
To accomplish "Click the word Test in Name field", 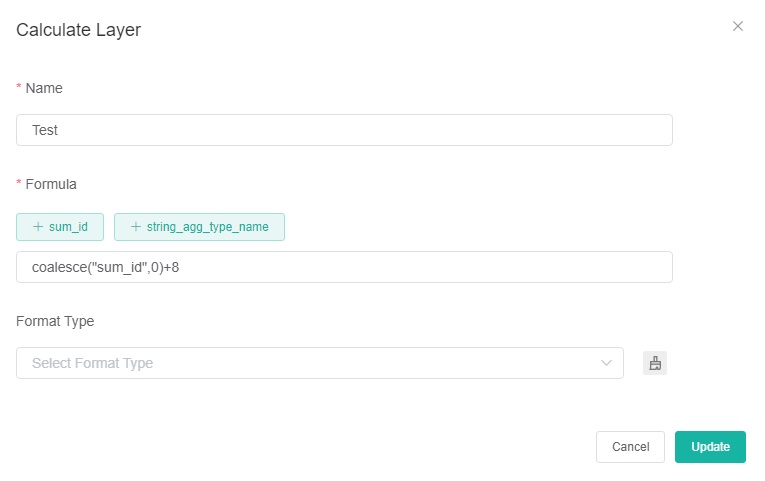I will tap(45, 130).
